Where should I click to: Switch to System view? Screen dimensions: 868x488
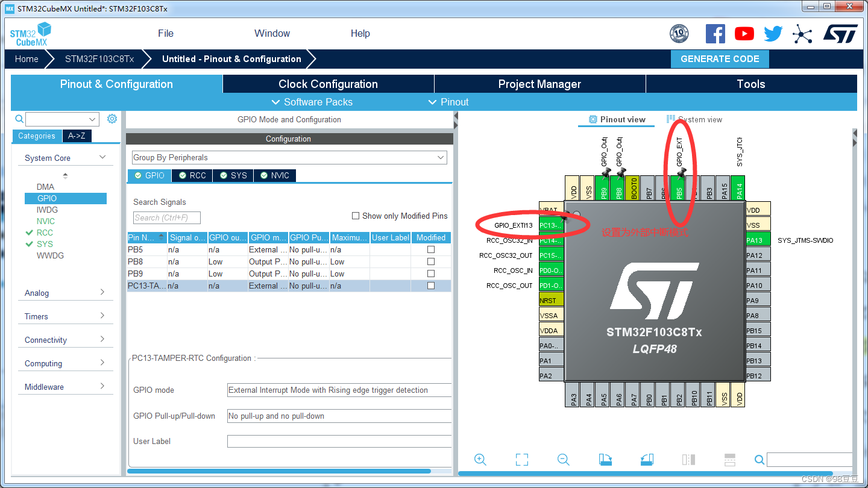click(694, 119)
